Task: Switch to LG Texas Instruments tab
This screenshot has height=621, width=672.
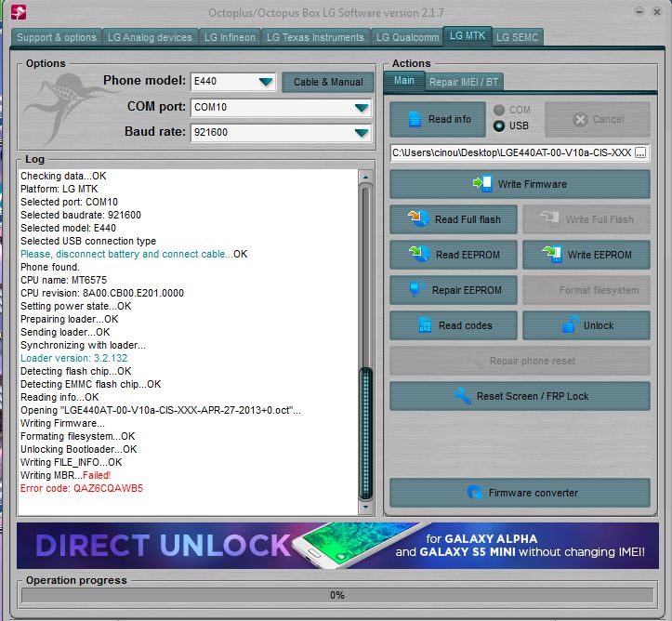Action: pyautogui.click(x=315, y=37)
